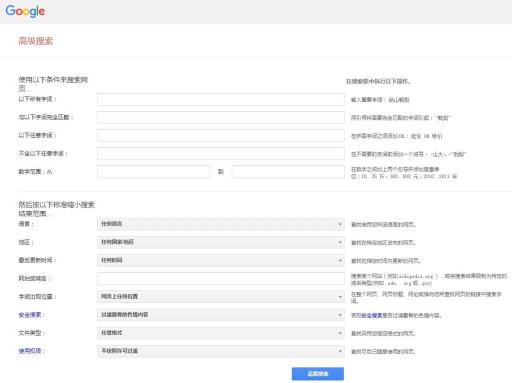512x383 pixels.
Task: Click the Google logo
Action: coord(25,11)
